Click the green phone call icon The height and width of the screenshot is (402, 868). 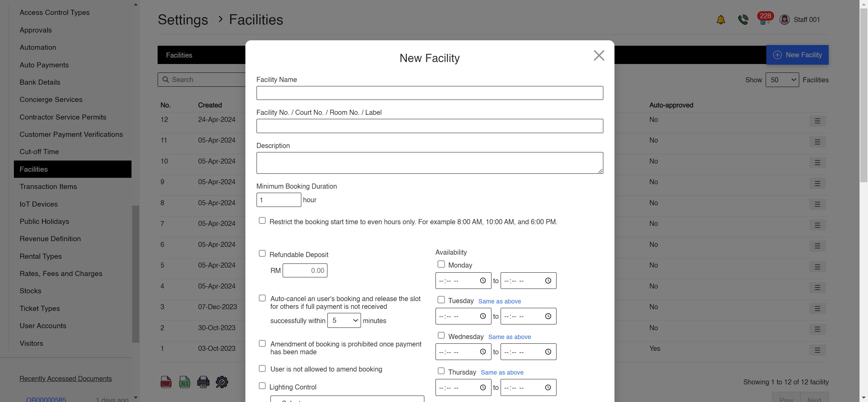[743, 19]
